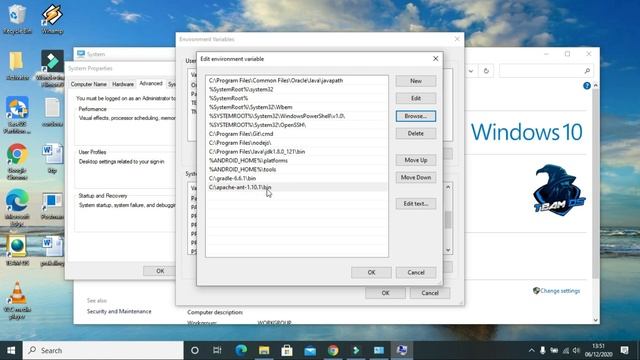Confirm OK in Edit environment variable dialog
640x360 pixels.
coord(371,272)
